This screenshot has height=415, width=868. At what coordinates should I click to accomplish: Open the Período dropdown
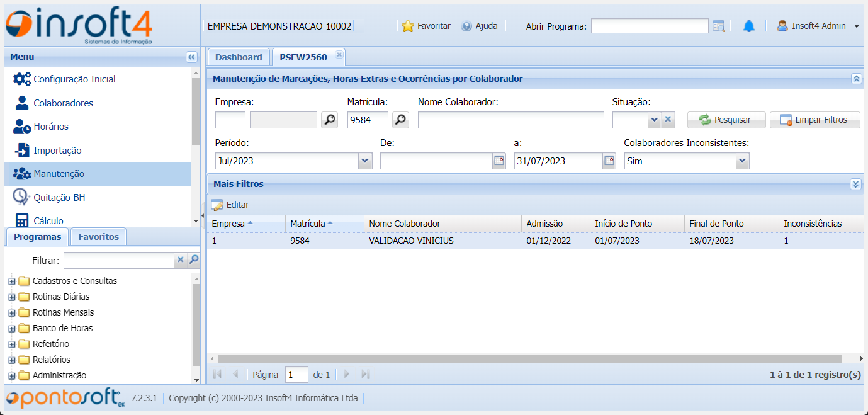[x=364, y=161]
